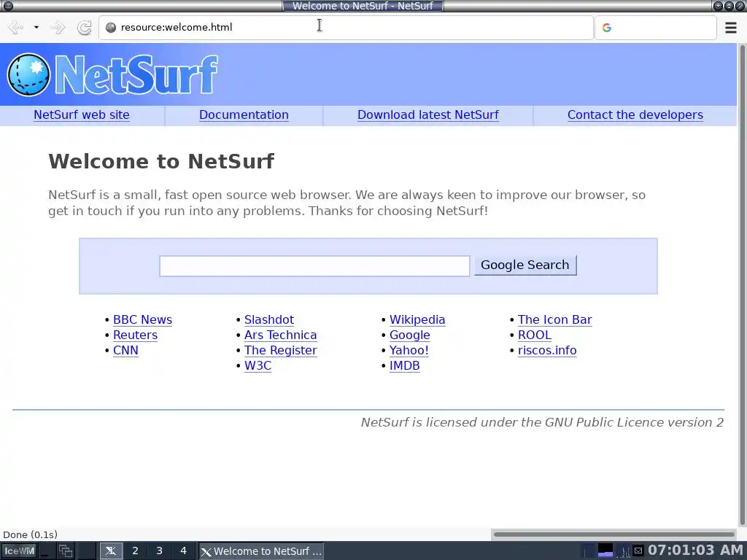
Task: Click the vertical scrollbar on the right
Action: [742, 284]
